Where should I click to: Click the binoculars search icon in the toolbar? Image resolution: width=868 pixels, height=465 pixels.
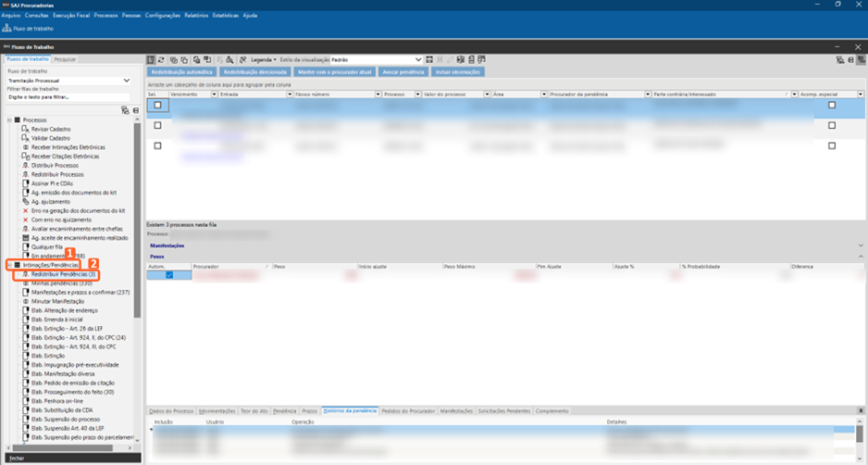click(x=242, y=59)
